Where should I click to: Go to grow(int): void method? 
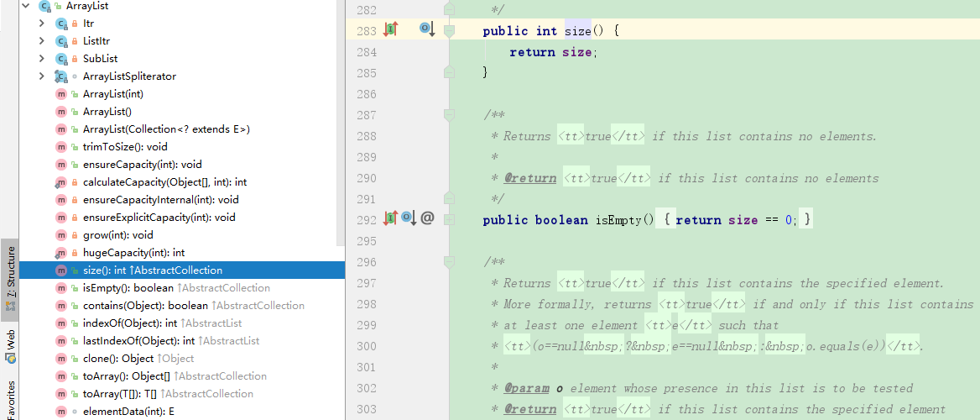[117, 235]
